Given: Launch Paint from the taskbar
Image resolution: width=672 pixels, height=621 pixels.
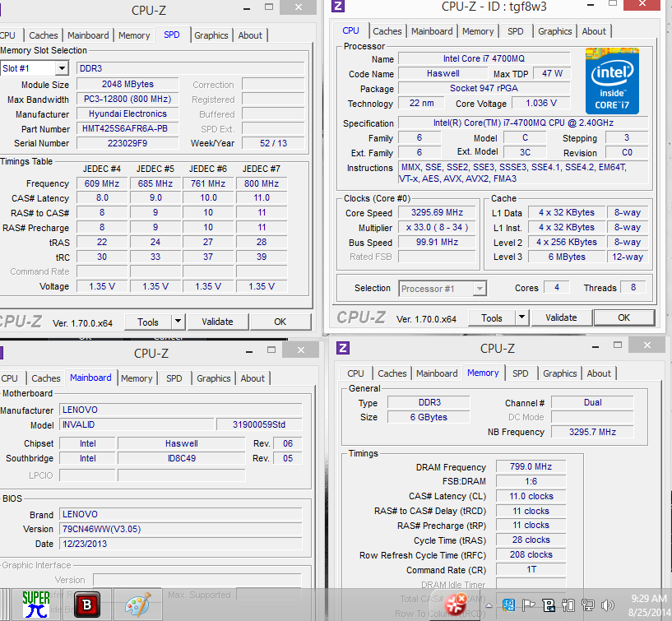Looking at the screenshot, I should coord(138,605).
